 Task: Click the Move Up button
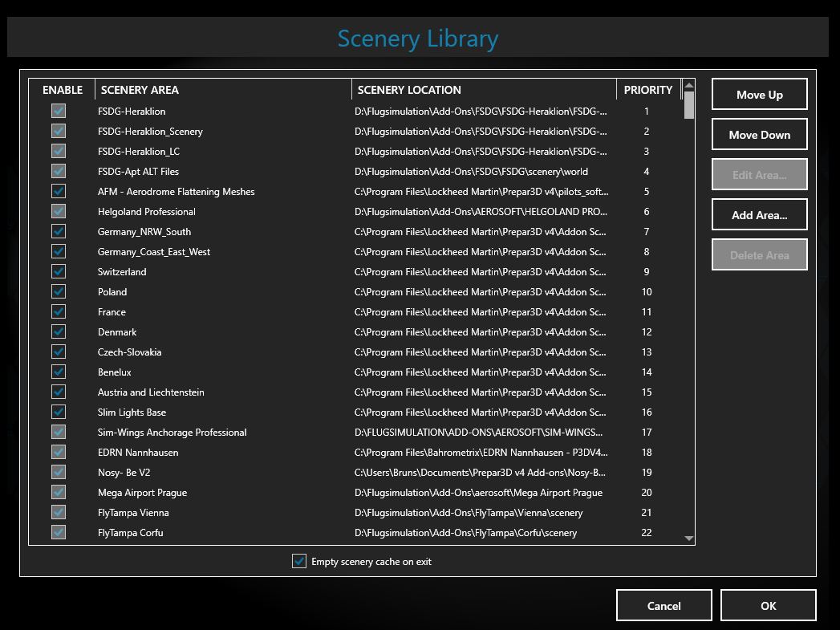tap(759, 95)
